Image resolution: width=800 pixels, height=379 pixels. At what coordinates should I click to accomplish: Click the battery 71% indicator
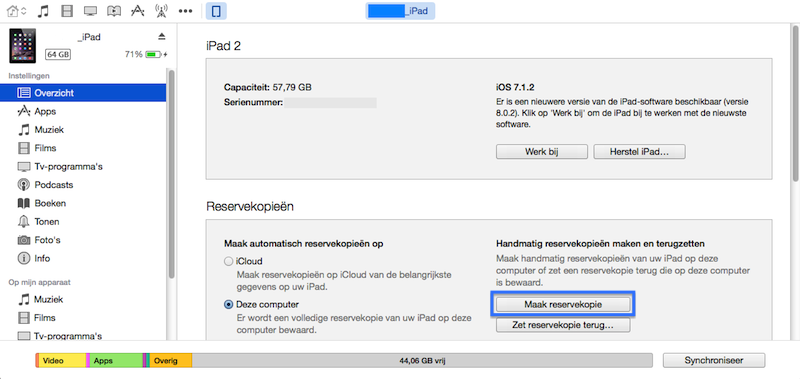146,54
